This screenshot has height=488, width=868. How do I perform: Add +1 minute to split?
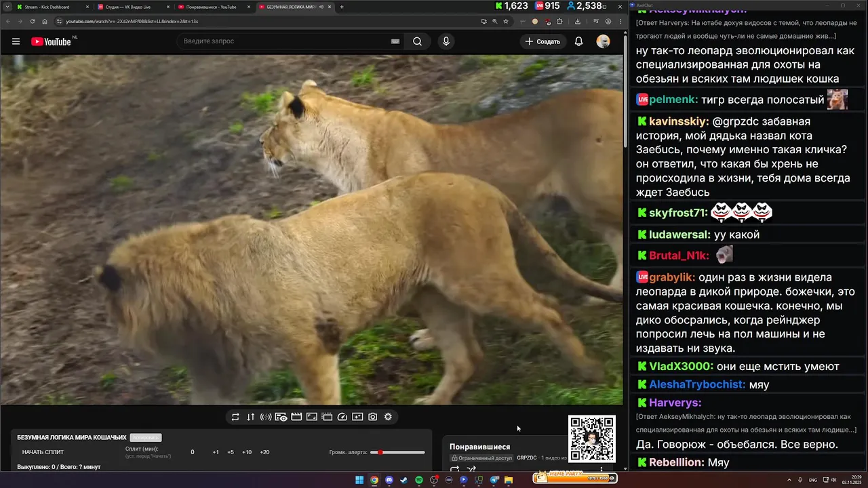(x=216, y=452)
